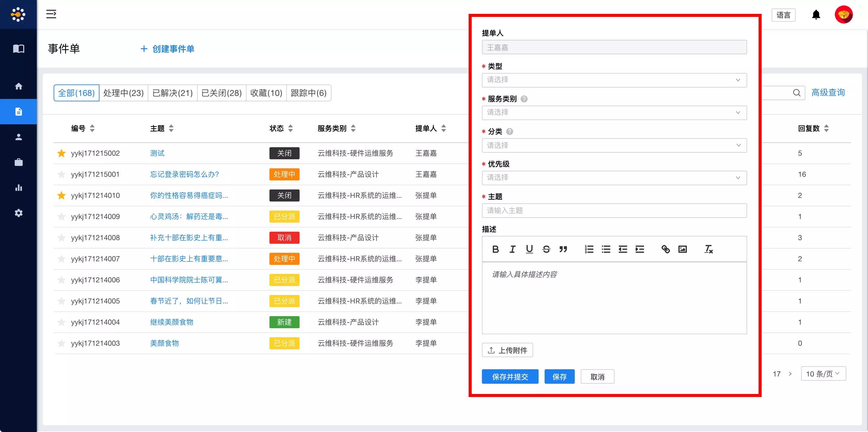Click the 主题 input field in form
The width and height of the screenshot is (868, 432).
614,211
